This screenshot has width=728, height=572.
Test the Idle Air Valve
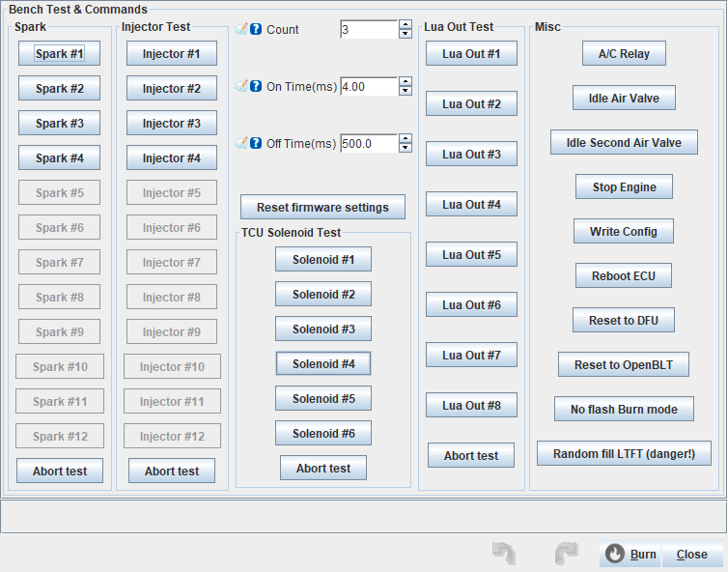click(x=624, y=98)
